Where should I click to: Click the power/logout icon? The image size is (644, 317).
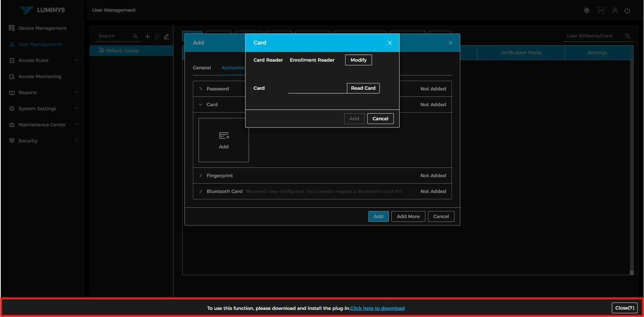click(627, 10)
